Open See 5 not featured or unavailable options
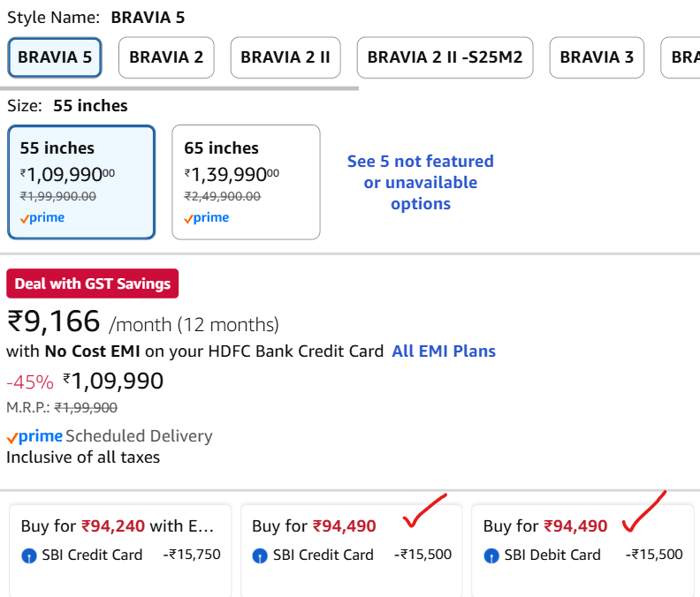700x597 pixels. [x=421, y=183]
